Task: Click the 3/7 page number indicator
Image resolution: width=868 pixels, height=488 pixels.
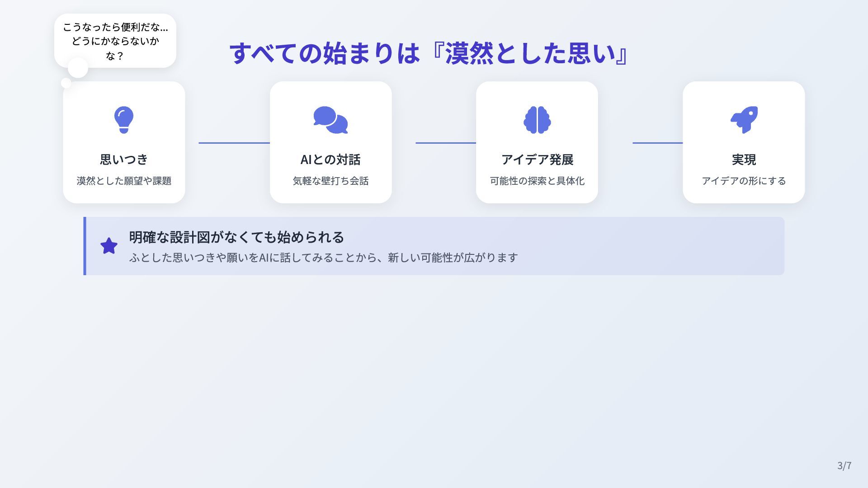Action: [x=844, y=465]
